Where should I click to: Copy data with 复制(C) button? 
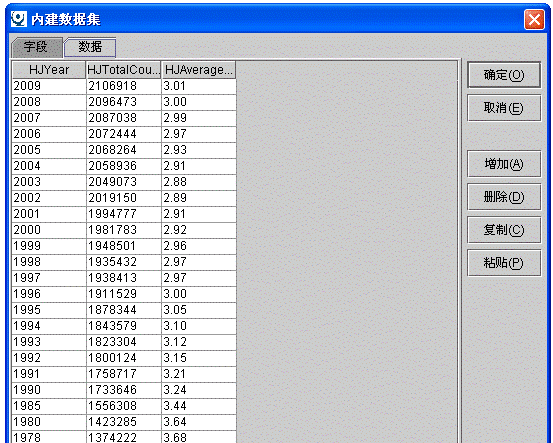pyautogui.click(x=504, y=230)
